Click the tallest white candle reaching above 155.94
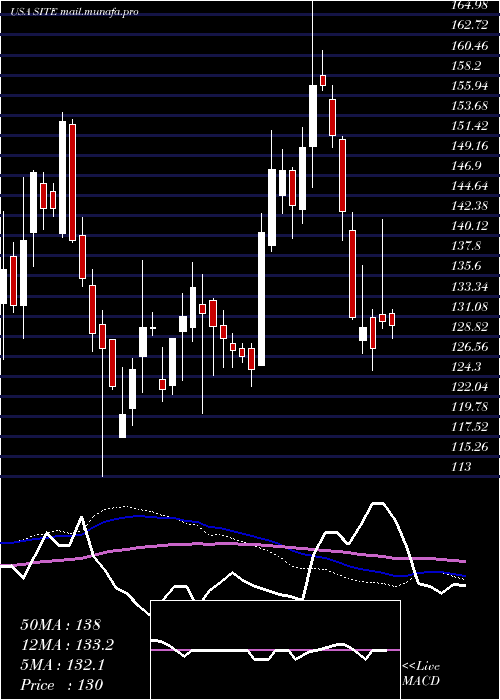Viewport: 500px width, 700px height. tap(313, 116)
